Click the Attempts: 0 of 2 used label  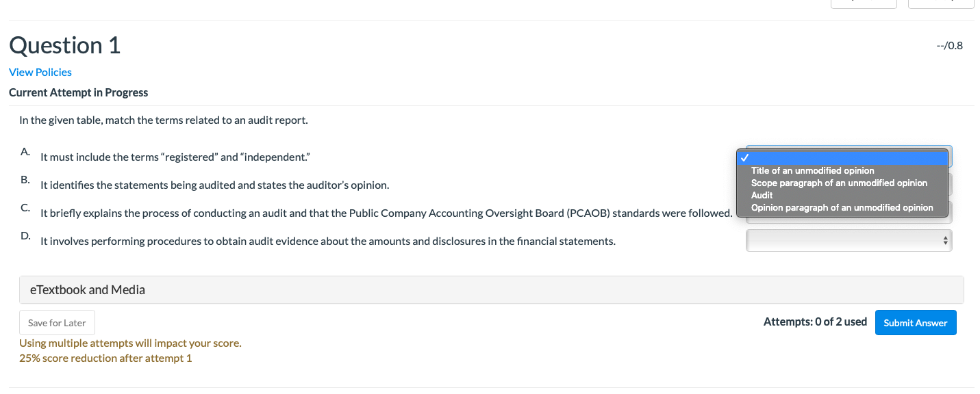(x=815, y=321)
